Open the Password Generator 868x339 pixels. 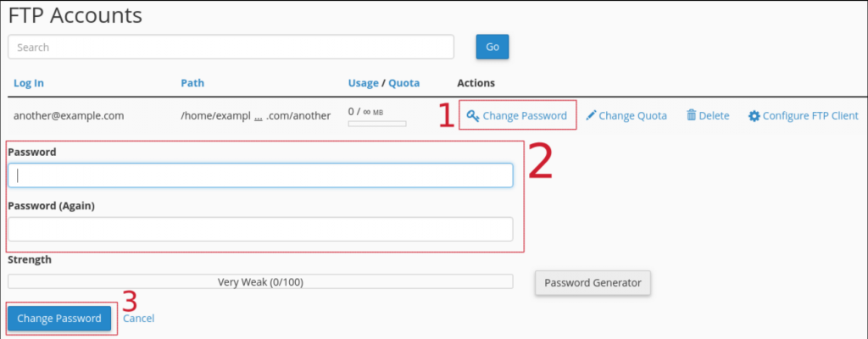tap(593, 282)
